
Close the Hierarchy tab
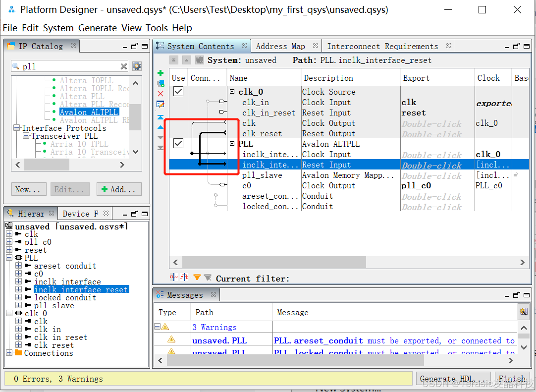[x=52, y=213]
